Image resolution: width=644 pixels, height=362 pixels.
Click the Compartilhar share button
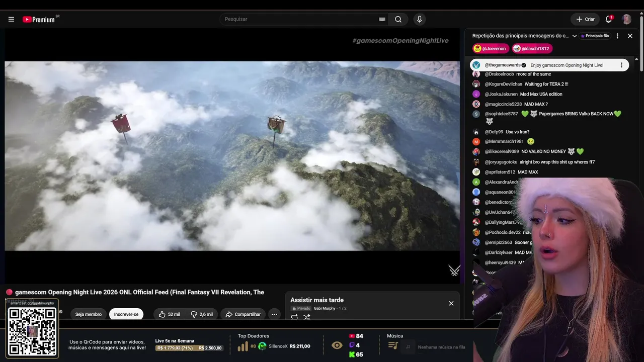243,314
